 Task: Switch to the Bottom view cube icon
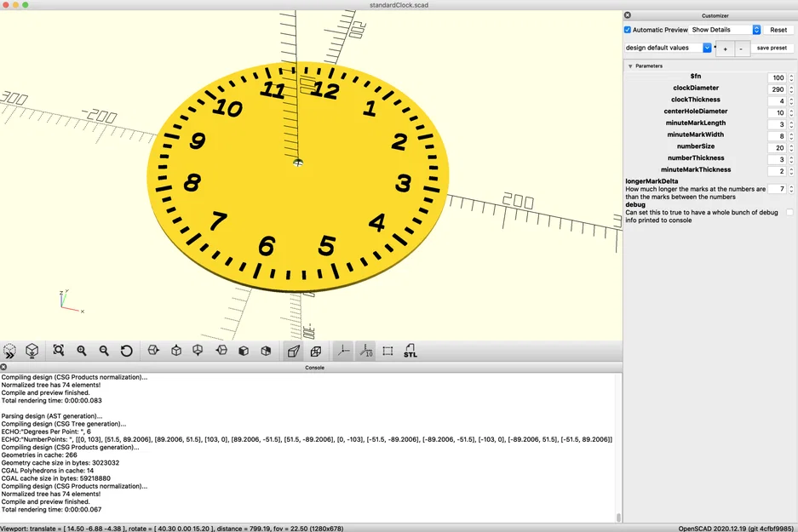coord(198,351)
